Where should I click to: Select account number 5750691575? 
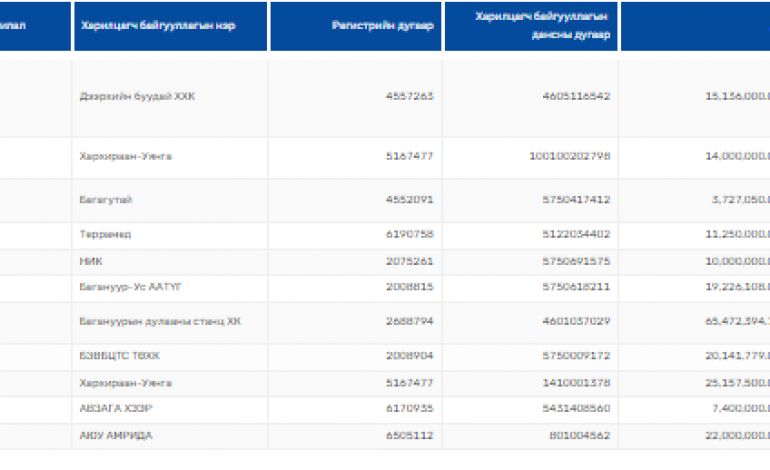581,262
